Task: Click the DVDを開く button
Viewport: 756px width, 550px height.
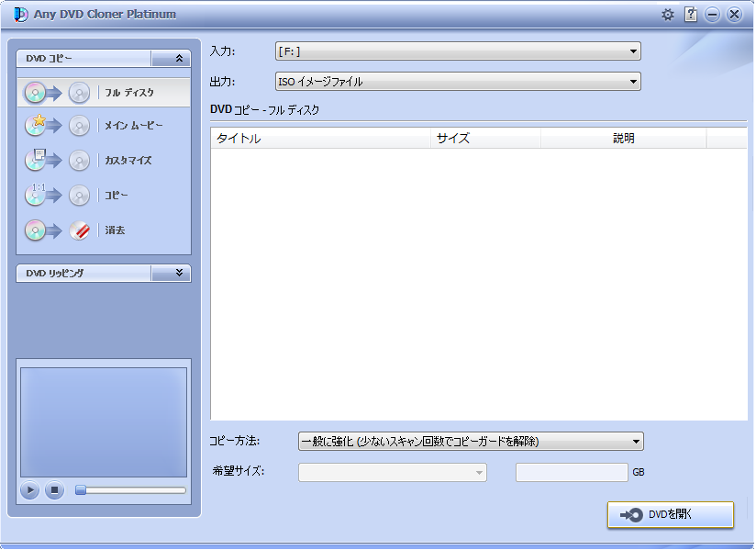Action: point(670,515)
